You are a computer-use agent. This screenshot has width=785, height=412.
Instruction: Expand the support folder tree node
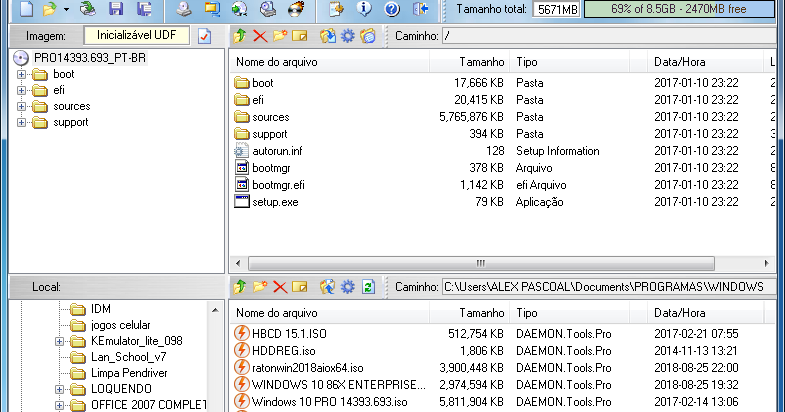point(21,123)
